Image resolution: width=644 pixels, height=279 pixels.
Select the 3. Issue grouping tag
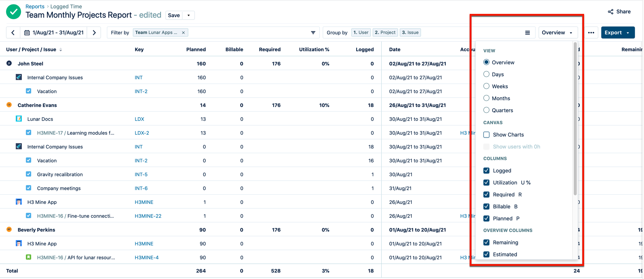[x=410, y=33]
